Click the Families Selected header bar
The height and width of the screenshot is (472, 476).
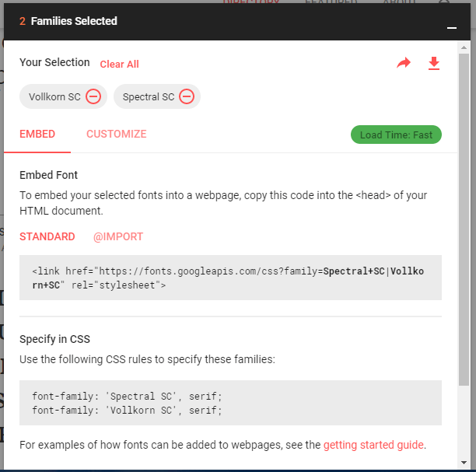pyautogui.click(x=236, y=22)
